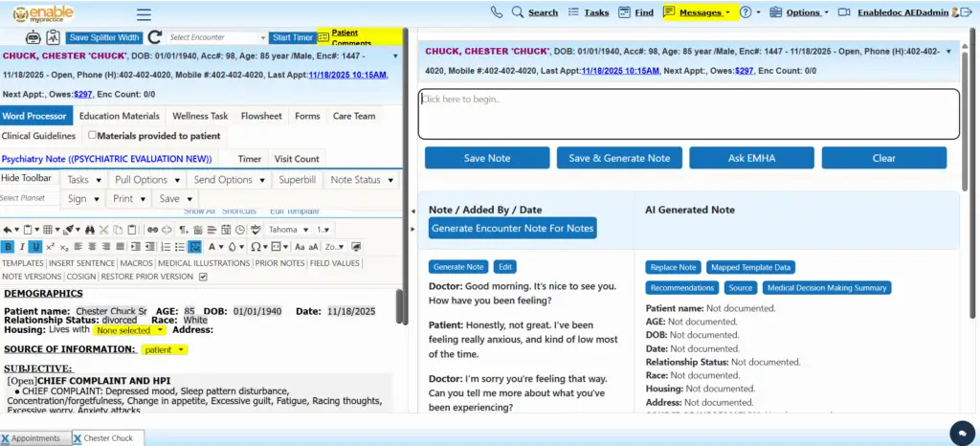This screenshot has height=446, width=980.
Task: Toggle checkbox next to Restore Prior Version
Action: [202, 277]
